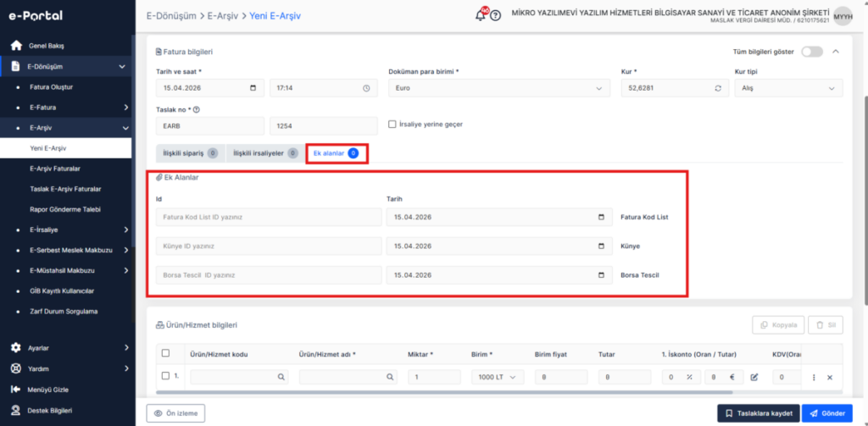Open the help question mark icon in header
This screenshot has height=426, width=868.
(495, 15)
